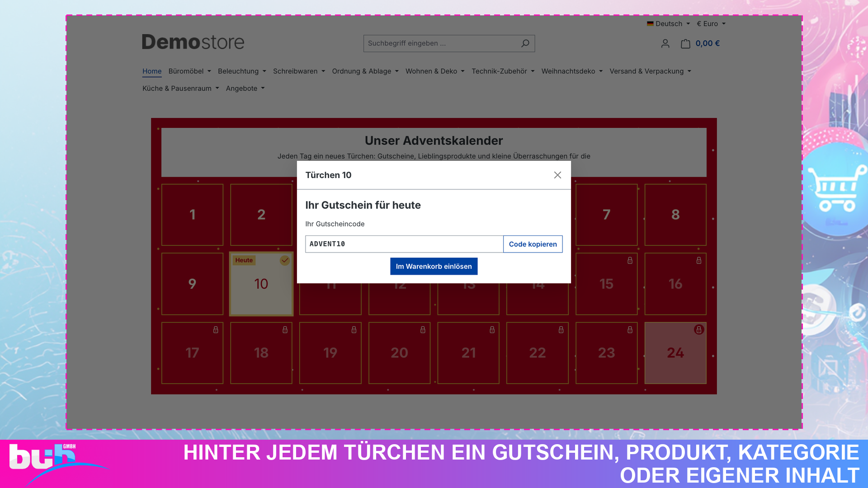Click the lock icon on door 22
The width and height of the screenshot is (868, 488).
pos(561,330)
